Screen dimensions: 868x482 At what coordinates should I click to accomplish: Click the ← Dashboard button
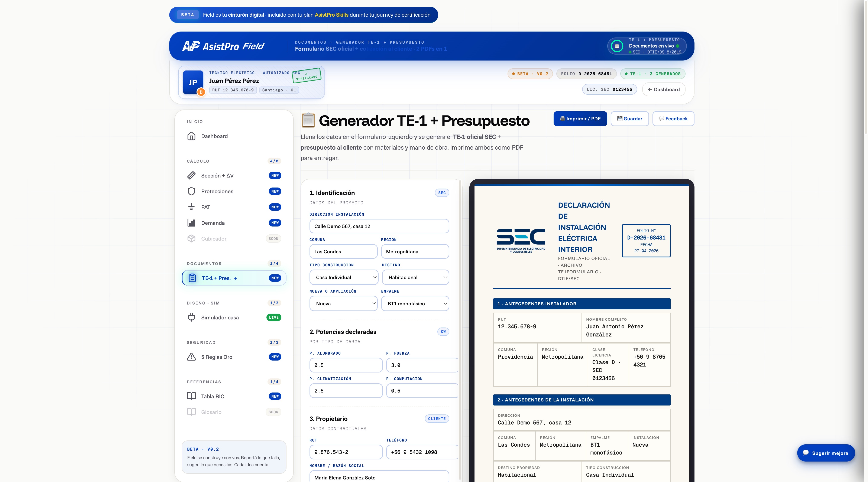click(663, 89)
